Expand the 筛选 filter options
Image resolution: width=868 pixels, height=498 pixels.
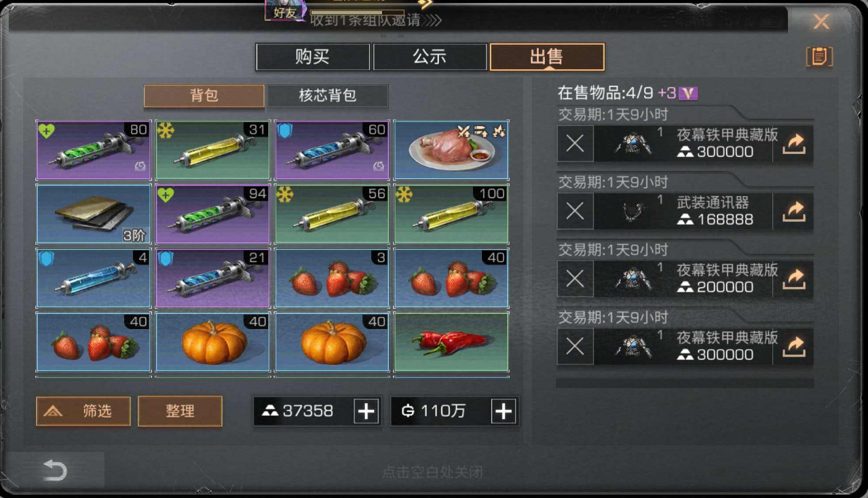[x=83, y=410]
